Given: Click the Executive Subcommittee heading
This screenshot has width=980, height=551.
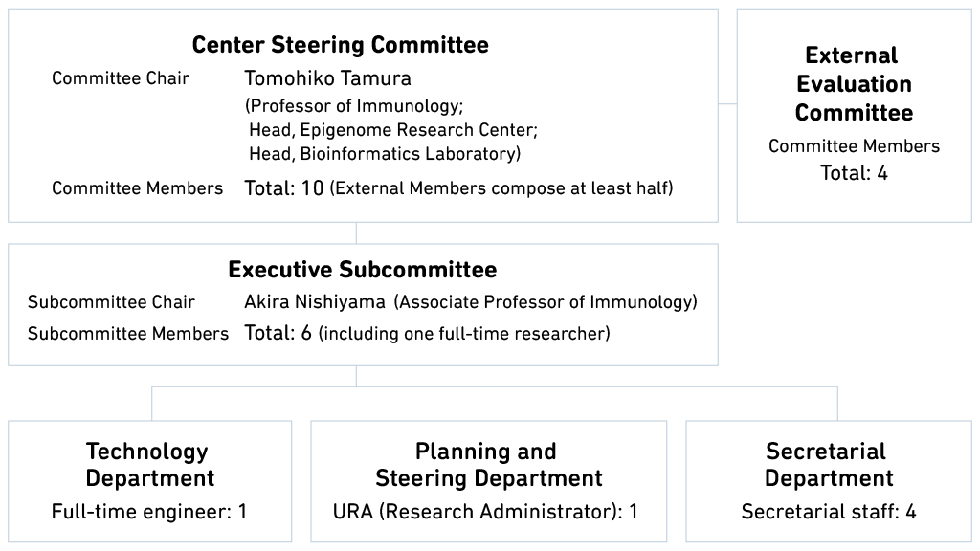Looking at the screenshot, I should pos(362,270).
